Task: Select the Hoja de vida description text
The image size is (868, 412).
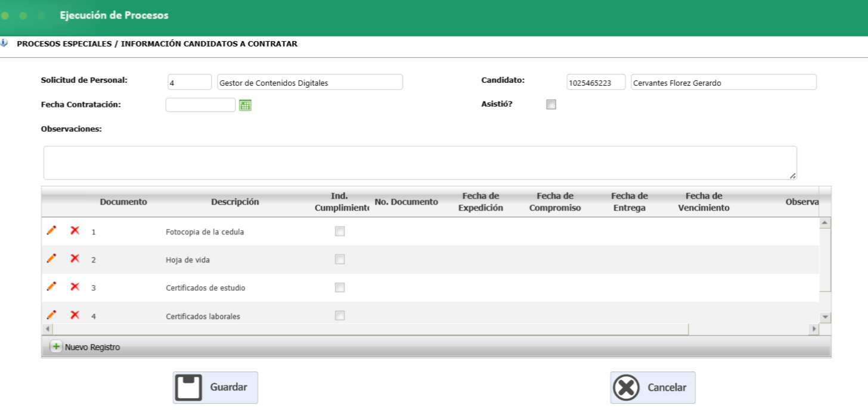Action: (188, 260)
